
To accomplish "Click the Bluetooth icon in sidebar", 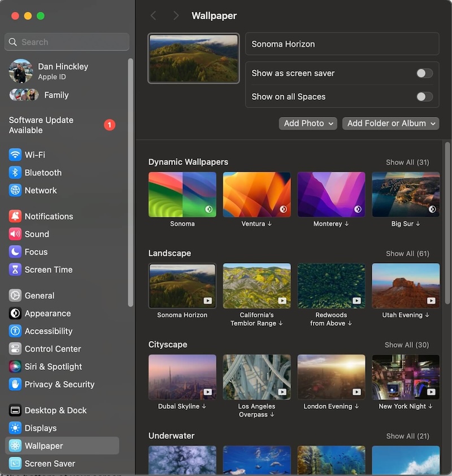I will point(15,172).
